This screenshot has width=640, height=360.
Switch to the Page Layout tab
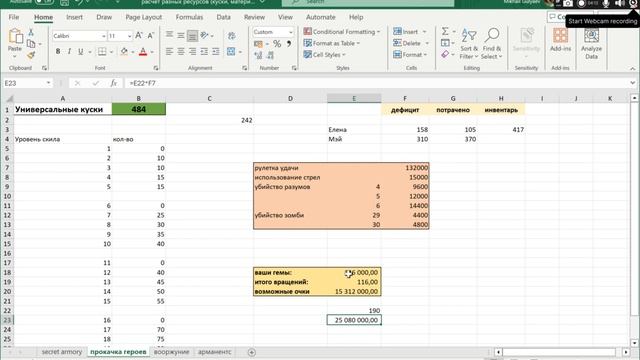tap(144, 17)
